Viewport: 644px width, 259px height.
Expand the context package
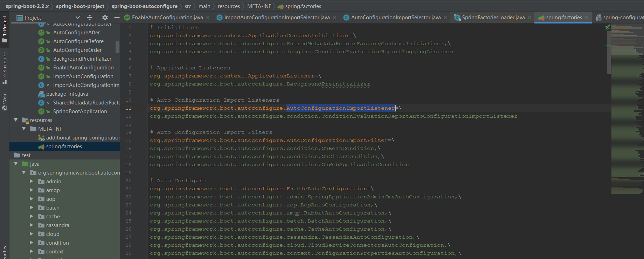32,251
